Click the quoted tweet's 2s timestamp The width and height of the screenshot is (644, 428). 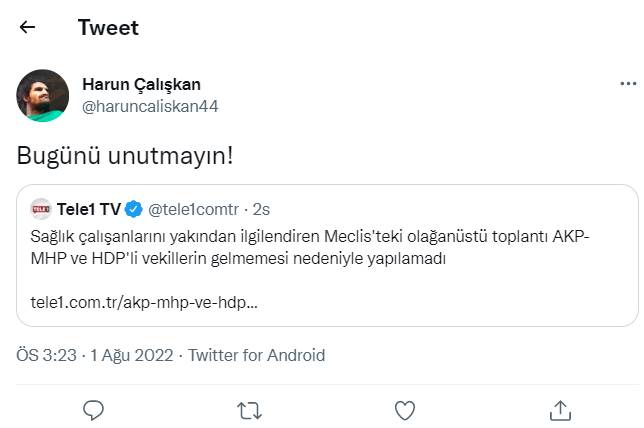click(261, 209)
